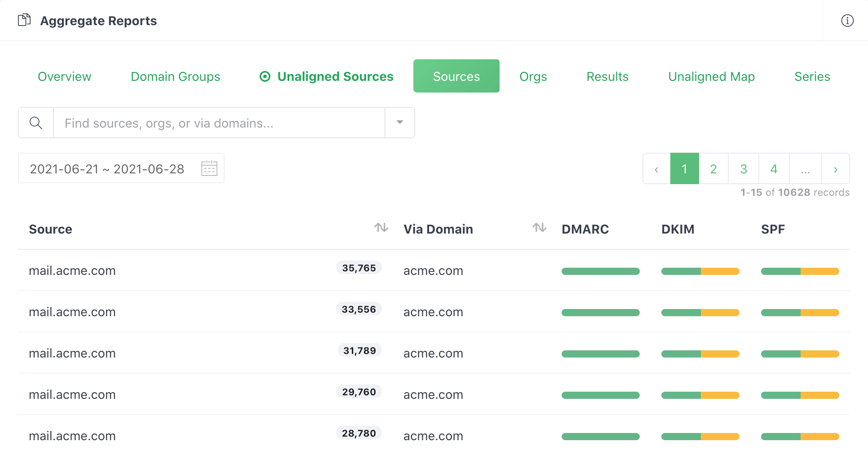Click the DMARC column header

click(x=585, y=229)
